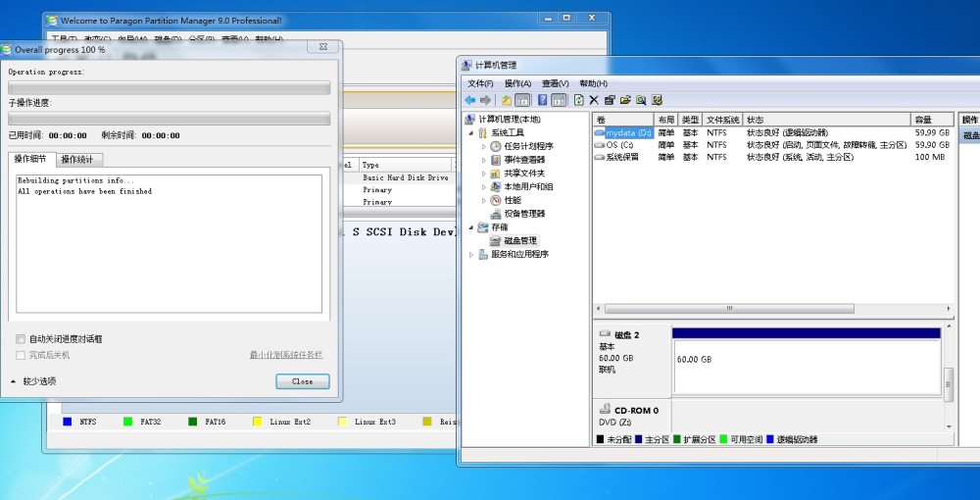Viewport: 980px width, 500px height.
Task: Enable 自动关闭进度对话框 checkbox
Action: click(x=21, y=339)
